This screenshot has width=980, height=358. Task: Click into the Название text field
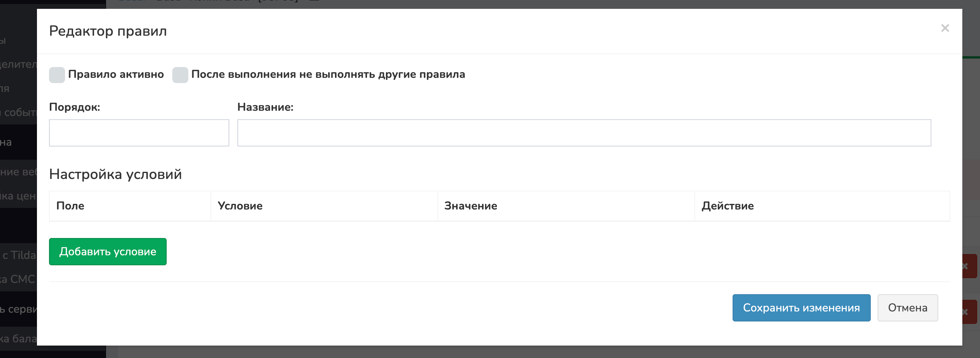click(x=584, y=133)
